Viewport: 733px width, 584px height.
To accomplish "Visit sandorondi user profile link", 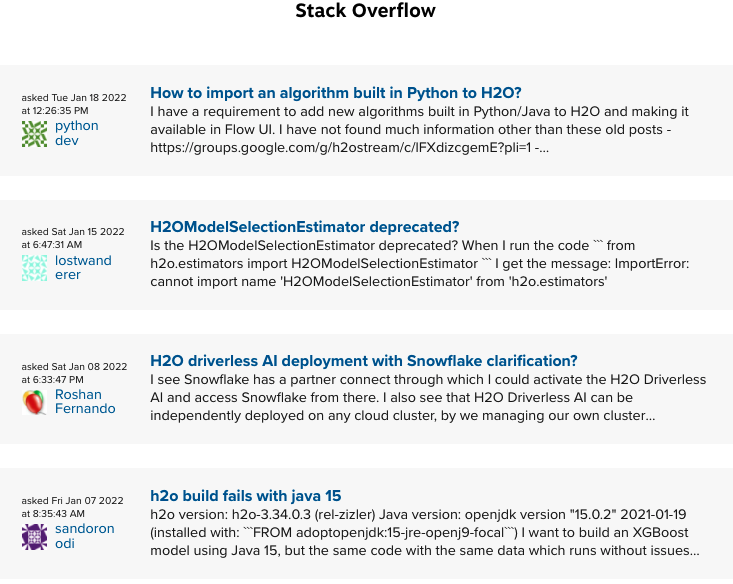I will click(85, 536).
